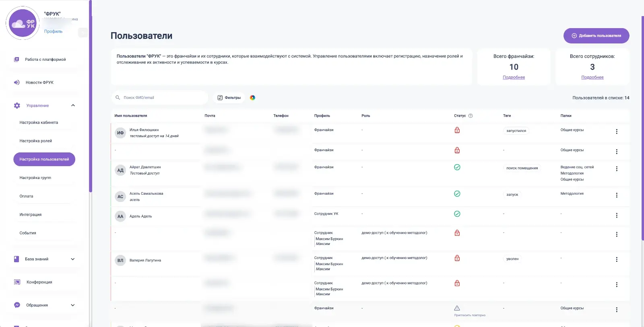The height and width of the screenshot is (327, 644).
Task: Click the colorful circle next to Фильтры
Action: [x=252, y=98]
